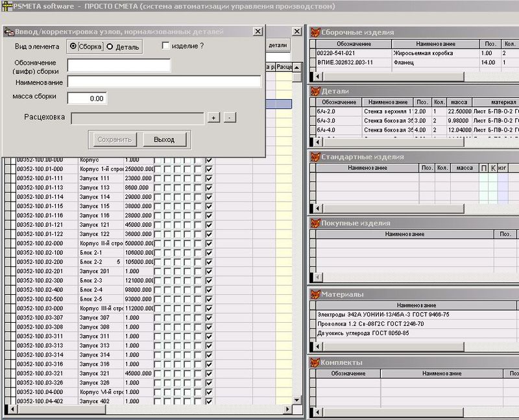Select the Сборка radio button
Image resolution: width=519 pixels, height=420 pixels.
point(72,47)
